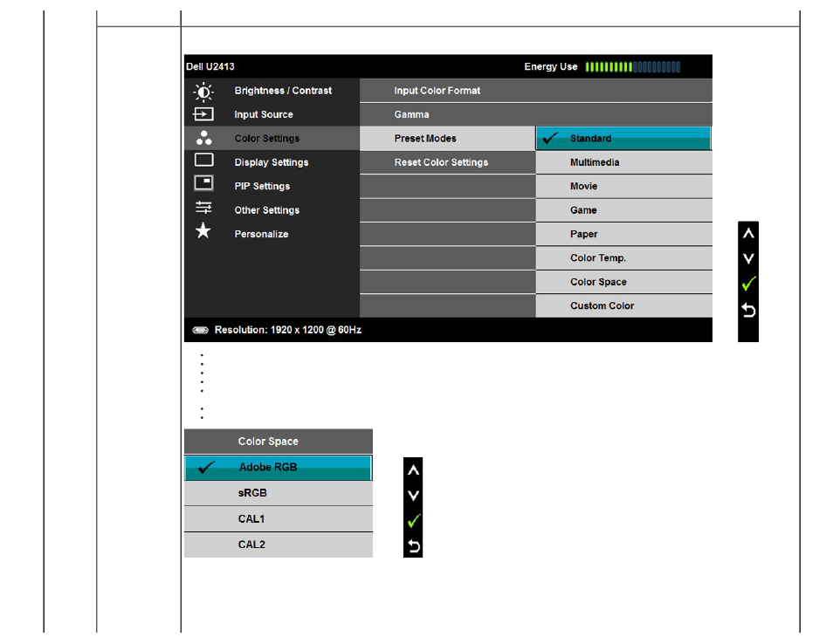Open the Display Settings menu

(x=272, y=162)
